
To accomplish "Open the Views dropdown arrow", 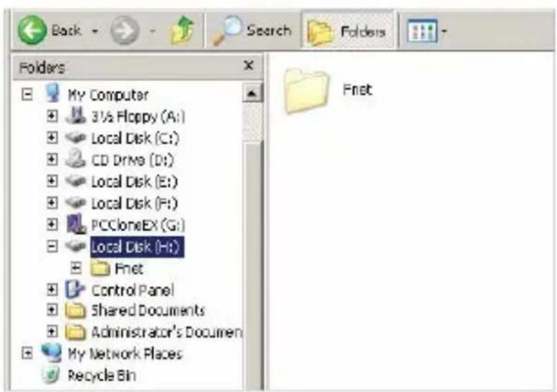I will (x=444, y=32).
